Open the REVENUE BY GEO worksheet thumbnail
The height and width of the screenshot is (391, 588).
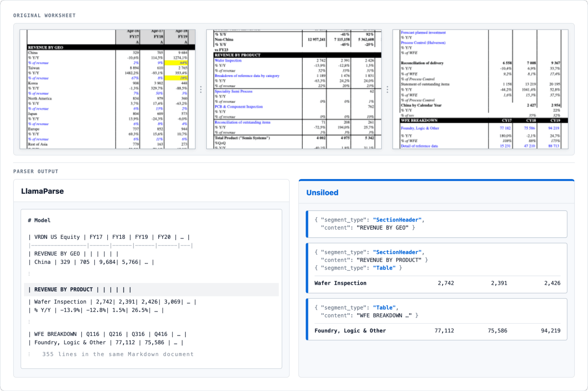pos(107,89)
